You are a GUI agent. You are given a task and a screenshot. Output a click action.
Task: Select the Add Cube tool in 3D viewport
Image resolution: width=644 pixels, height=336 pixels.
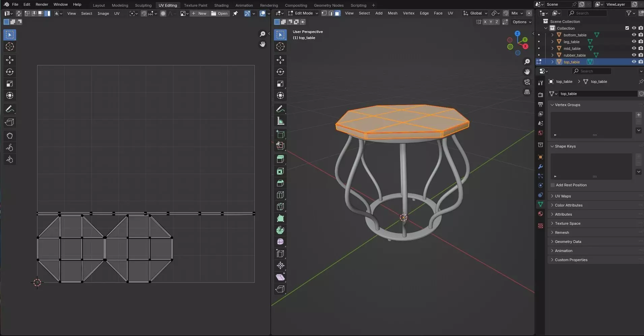pos(280,134)
